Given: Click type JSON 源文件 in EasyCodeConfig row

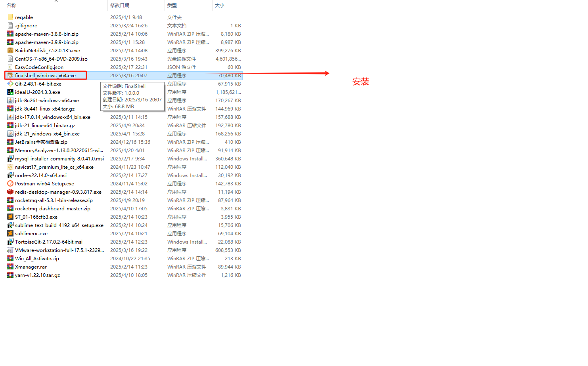Looking at the screenshot, I should point(182,67).
